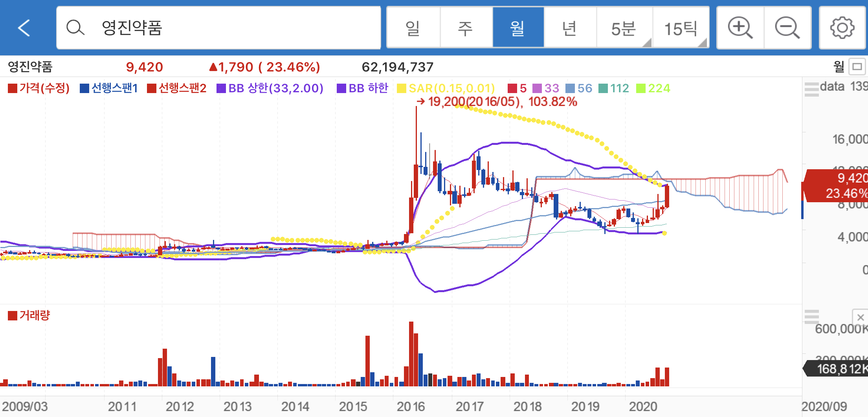The height and width of the screenshot is (417, 868).
Task: Select the 영진약품 search field
Action: (218, 28)
